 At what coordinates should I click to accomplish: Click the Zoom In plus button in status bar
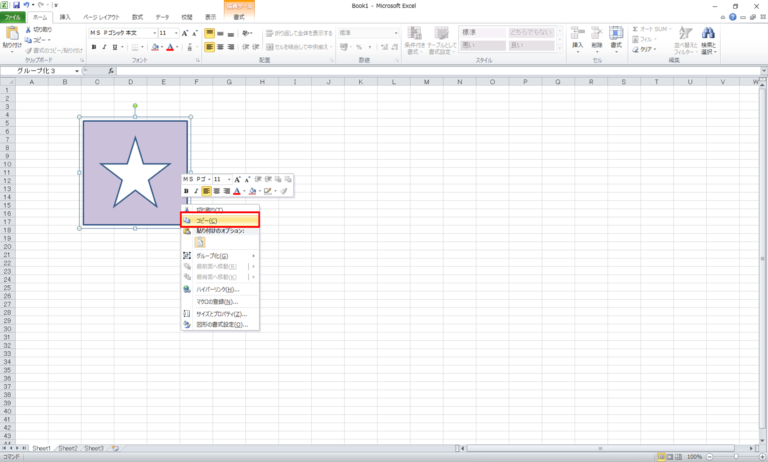pos(762,457)
